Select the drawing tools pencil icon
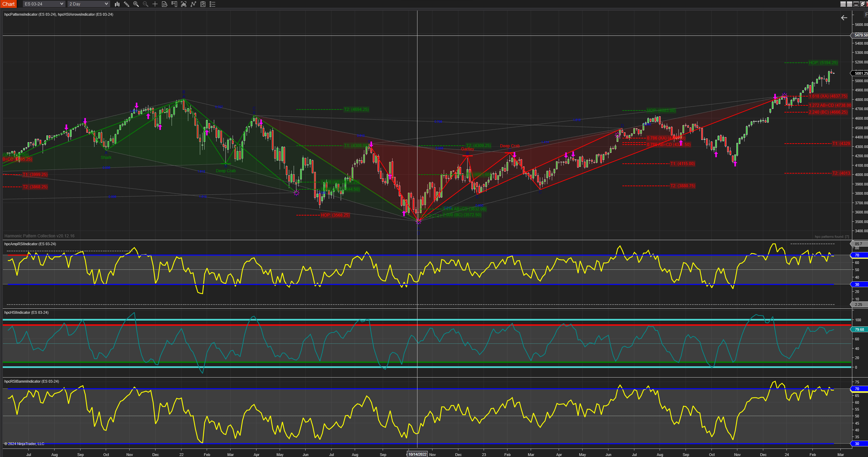This screenshot has height=457, width=868. [x=127, y=4]
